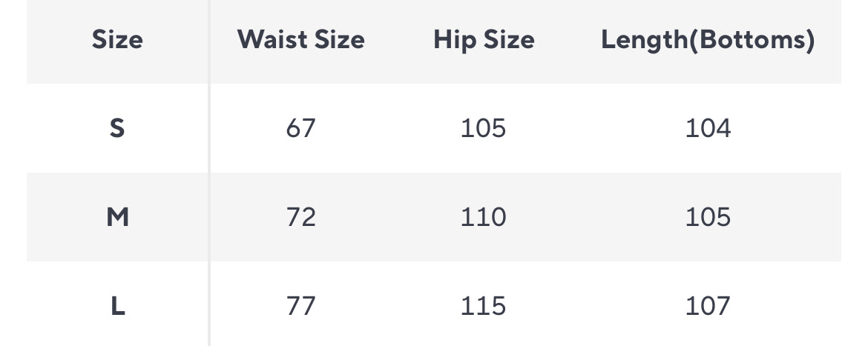
Task: Click the Hip Size column header
Action: coord(484,40)
